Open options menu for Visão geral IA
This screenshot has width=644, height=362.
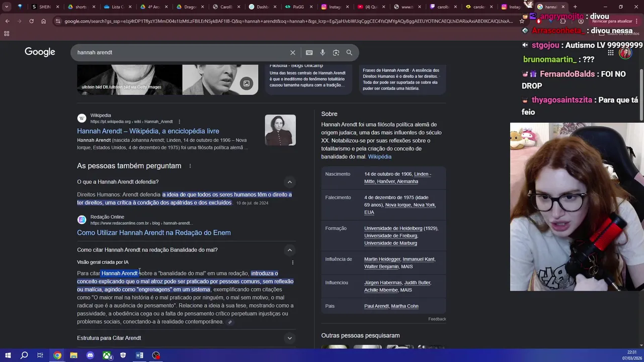(x=292, y=262)
